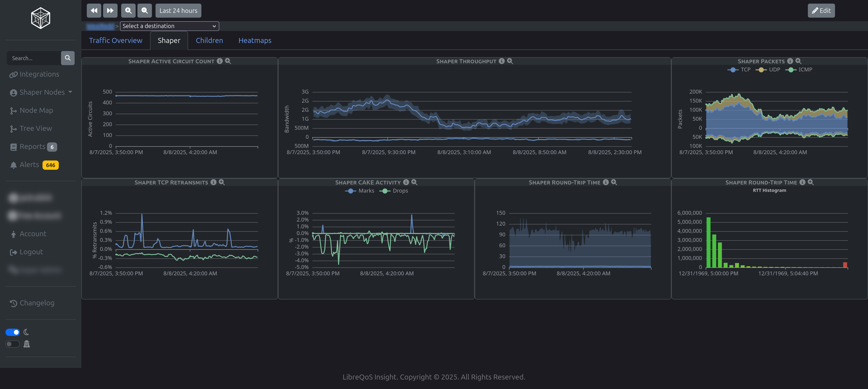Click the zoom-in magnifier toolbar button
The height and width of the screenshot is (389, 868).
point(128,11)
